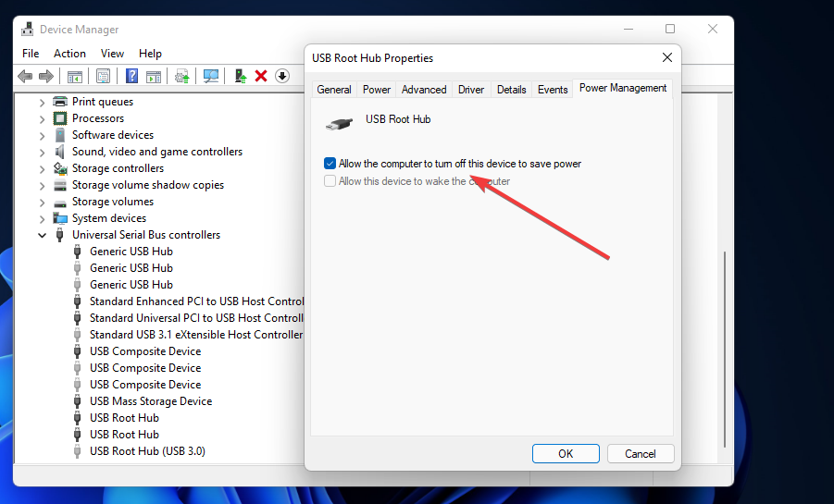Click the Device Manager vertical scrollbar thumb
Image resolution: width=834 pixels, height=504 pixels.
point(725,349)
